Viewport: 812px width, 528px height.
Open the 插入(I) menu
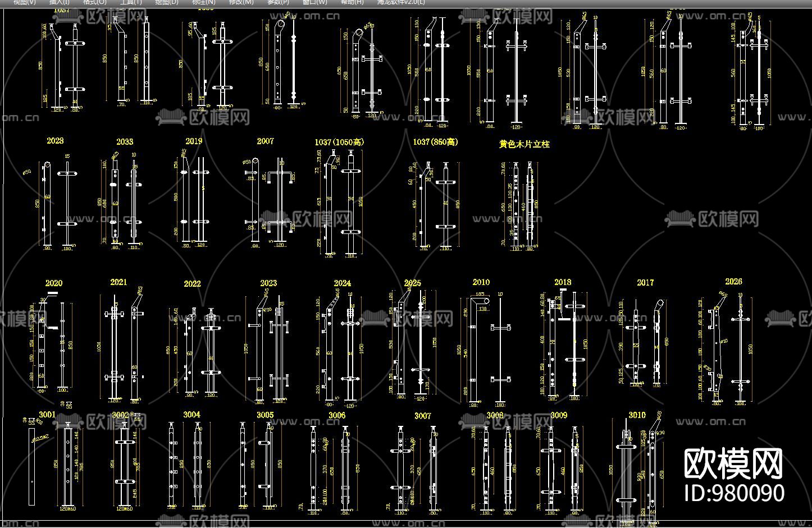click(x=60, y=2)
